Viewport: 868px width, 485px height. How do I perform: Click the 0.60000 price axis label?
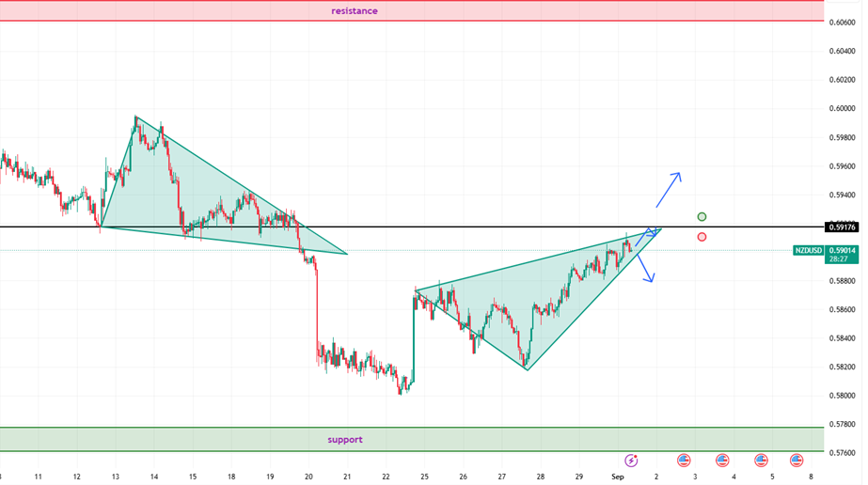pos(842,108)
